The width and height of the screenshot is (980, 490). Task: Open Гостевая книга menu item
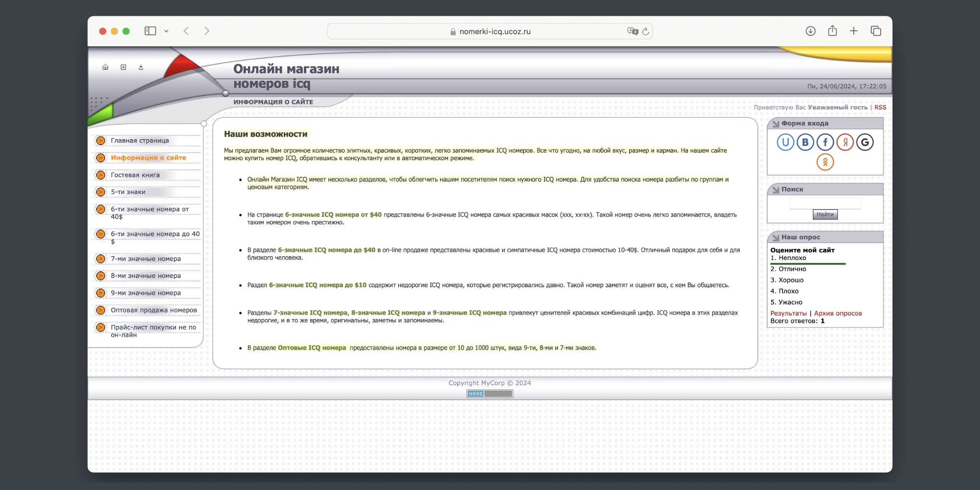[x=135, y=175]
